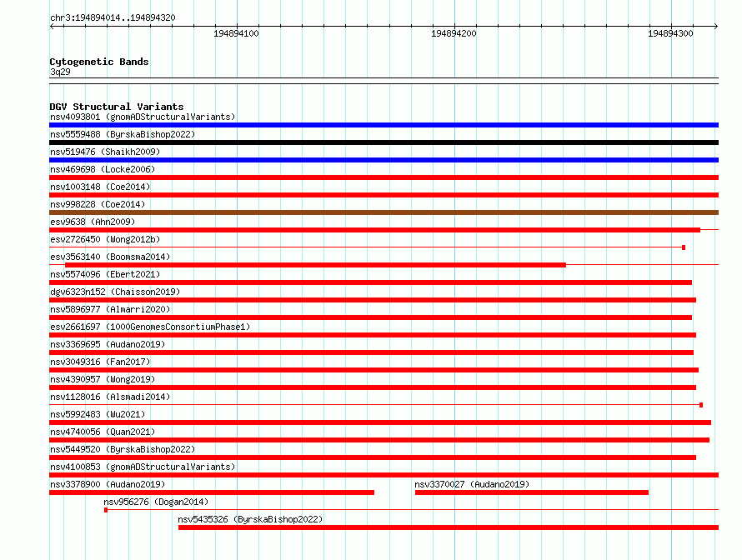This screenshot has height=560, width=742.
Task: Click the DGV Structural Variants track title
Action: pos(117,107)
